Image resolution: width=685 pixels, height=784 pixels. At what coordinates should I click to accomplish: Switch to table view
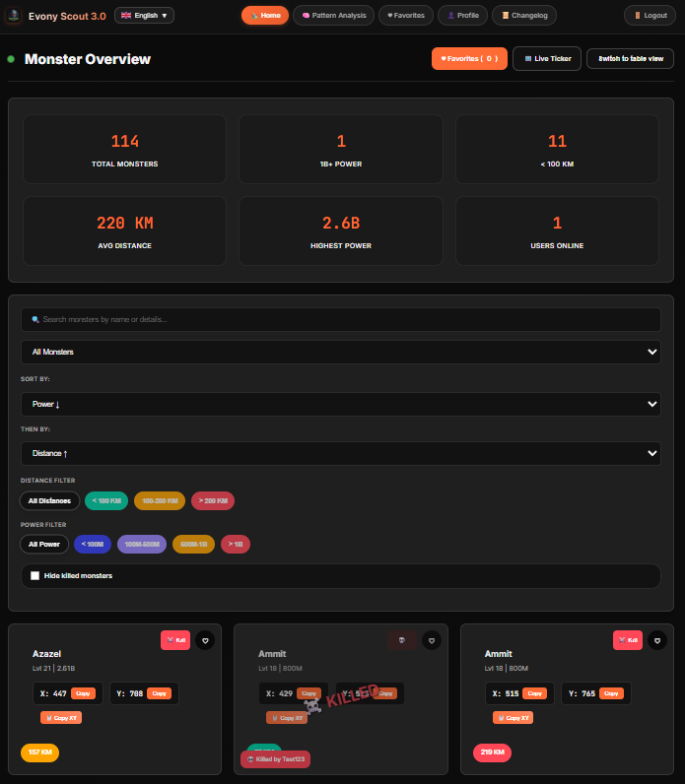(631, 58)
